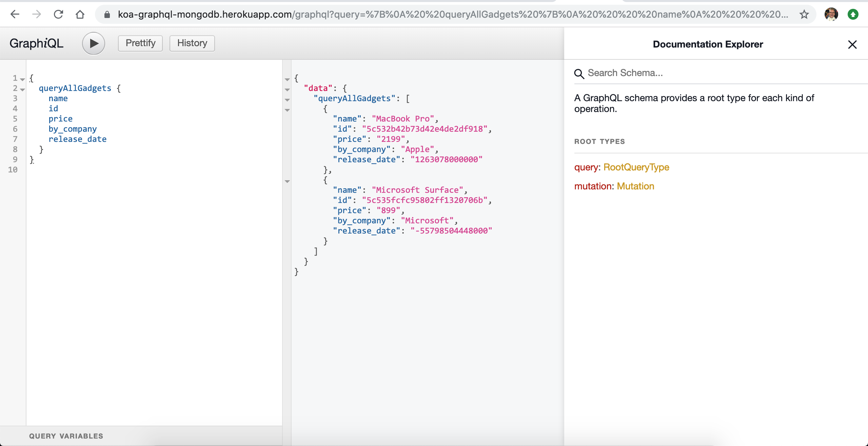Collapse queryAllGadgets fold arrow on line 2
Viewport: 868px width, 446px height.
23,90
